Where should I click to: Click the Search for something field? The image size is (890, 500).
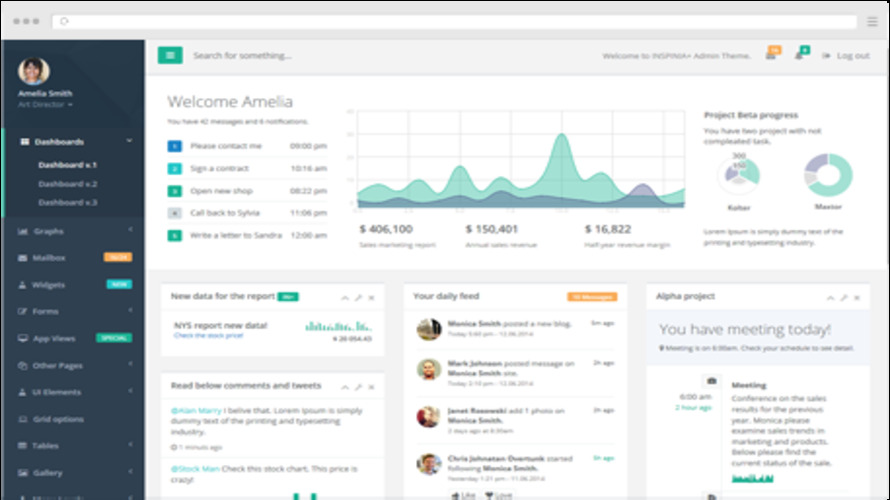(x=242, y=56)
